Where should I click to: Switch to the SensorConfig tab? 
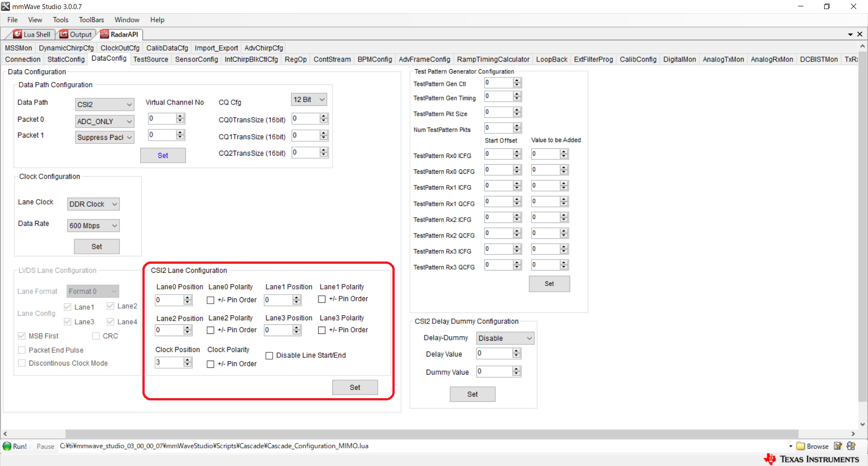(x=197, y=59)
